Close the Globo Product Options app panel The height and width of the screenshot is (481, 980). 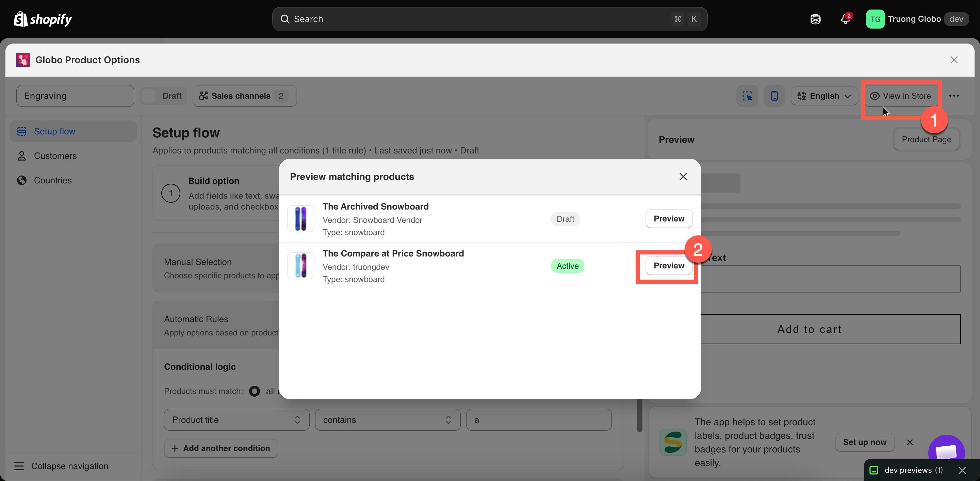click(x=954, y=60)
